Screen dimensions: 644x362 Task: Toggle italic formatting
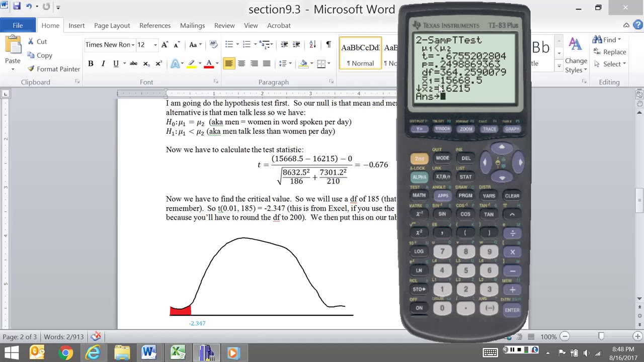[x=103, y=63]
